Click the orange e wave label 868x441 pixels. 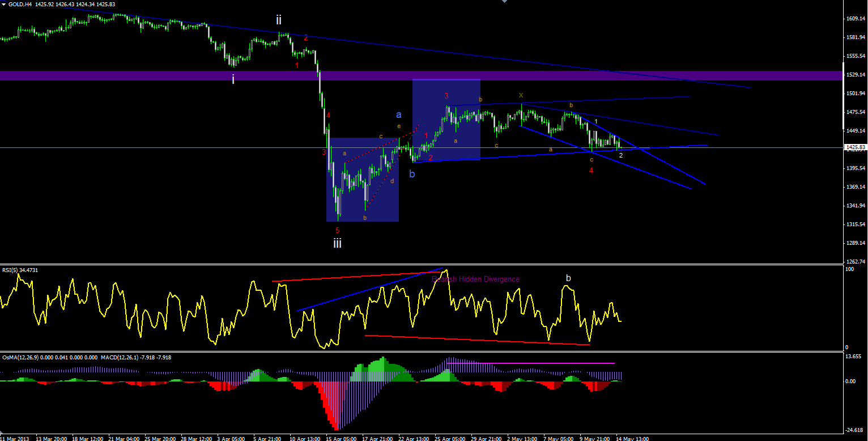399,126
